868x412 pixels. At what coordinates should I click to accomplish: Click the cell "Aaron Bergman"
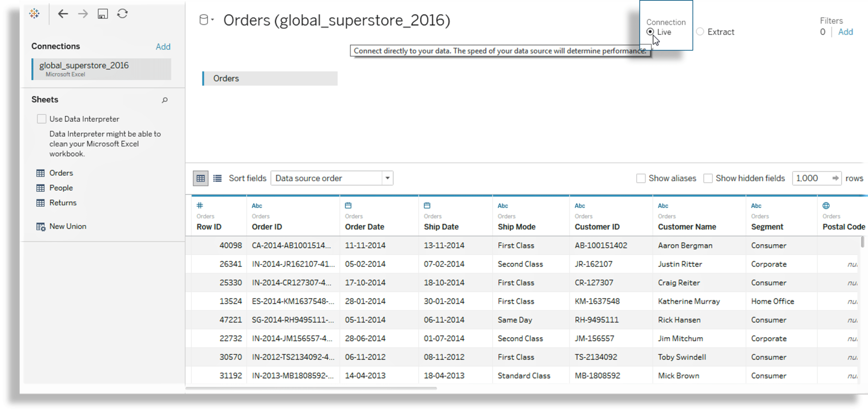coord(685,246)
